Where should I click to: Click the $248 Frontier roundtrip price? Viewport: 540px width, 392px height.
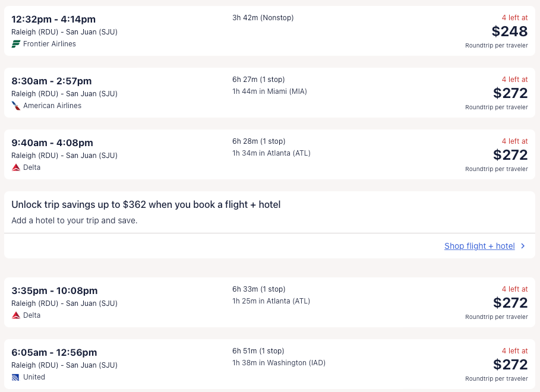click(x=510, y=31)
